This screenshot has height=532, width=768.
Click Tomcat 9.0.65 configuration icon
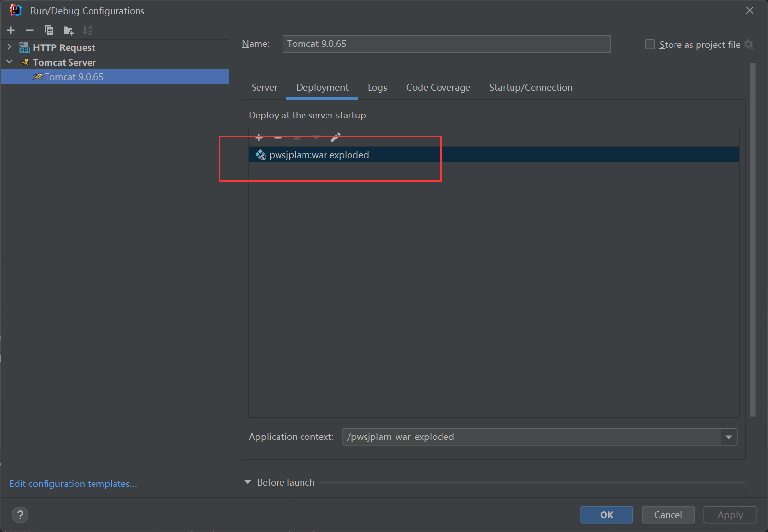point(38,77)
